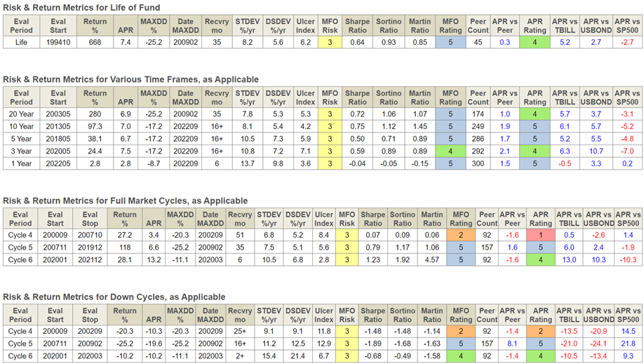Click green MFO Rating cell in 3 Year row
Screen dimensions: 644x364
point(450,151)
